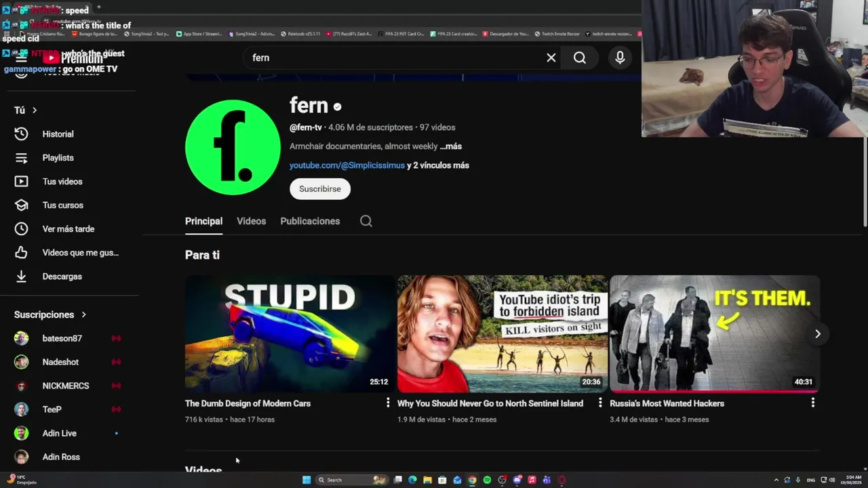Open Spotify from the taskbar
Screen dimensions: 868x488
[487, 480]
